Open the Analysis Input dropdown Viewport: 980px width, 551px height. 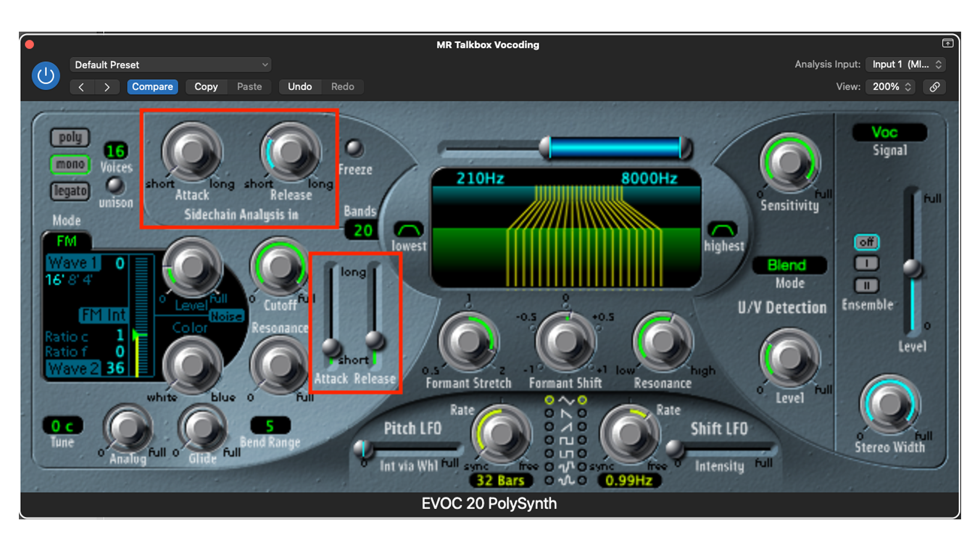coord(906,64)
